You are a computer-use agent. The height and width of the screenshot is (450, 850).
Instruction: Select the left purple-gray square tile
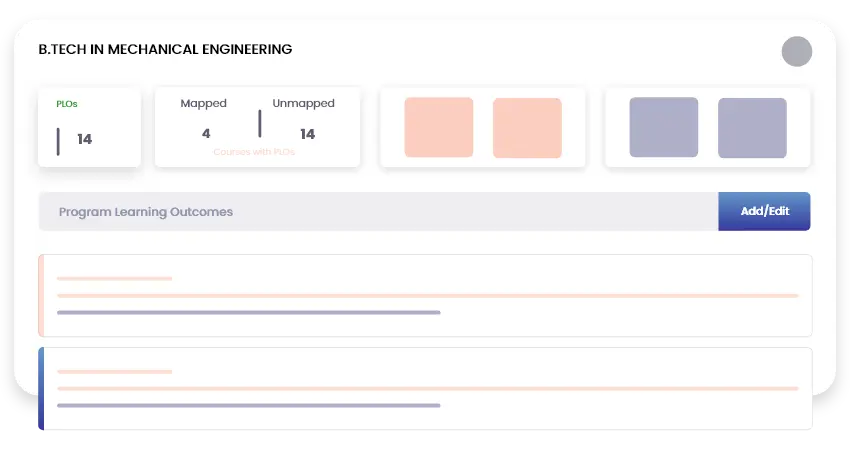tap(663, 127)
